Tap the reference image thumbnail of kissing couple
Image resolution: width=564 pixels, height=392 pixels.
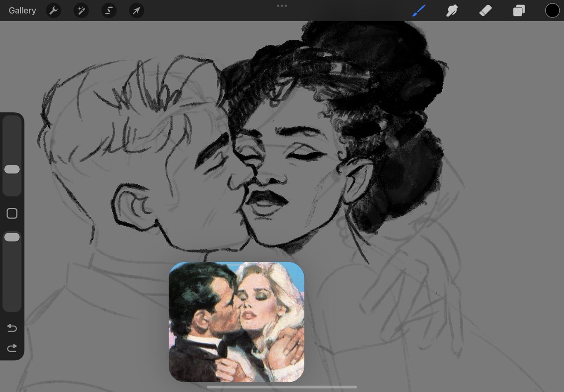click(236, 322)
